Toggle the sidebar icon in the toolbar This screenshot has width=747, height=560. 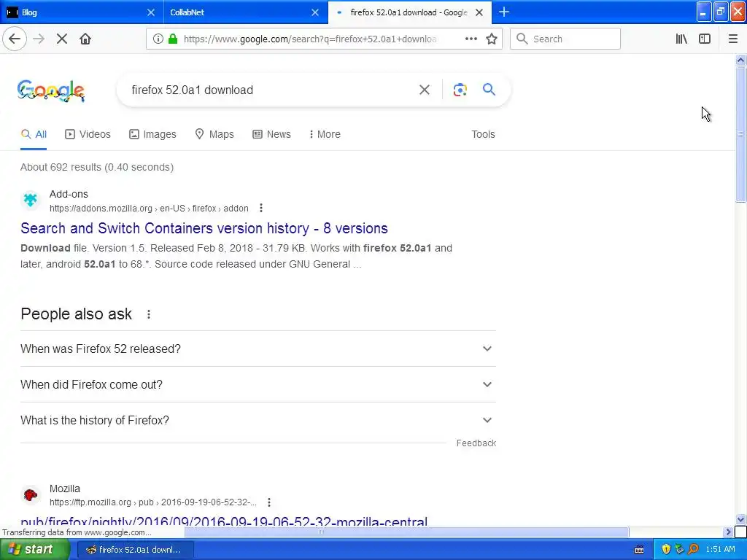(705, 39)
